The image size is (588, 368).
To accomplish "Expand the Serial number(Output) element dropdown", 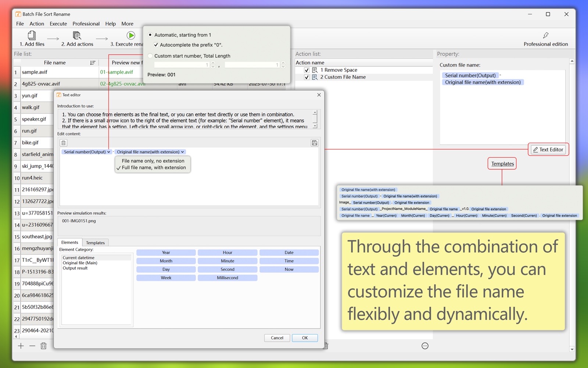I will pos(109,152).
